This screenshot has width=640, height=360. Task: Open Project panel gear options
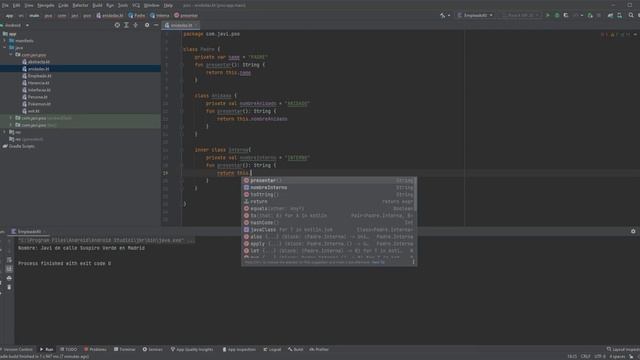click(x=147, y=25)
